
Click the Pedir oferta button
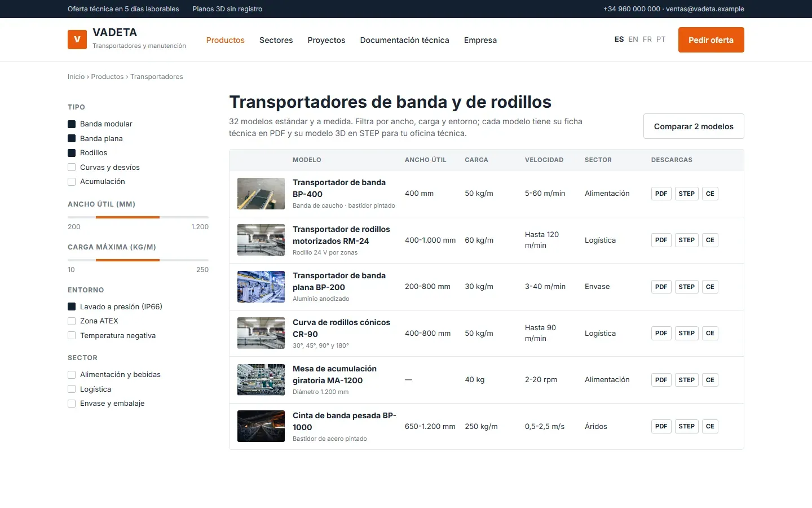pyautogui.click(x=711, y=40)
